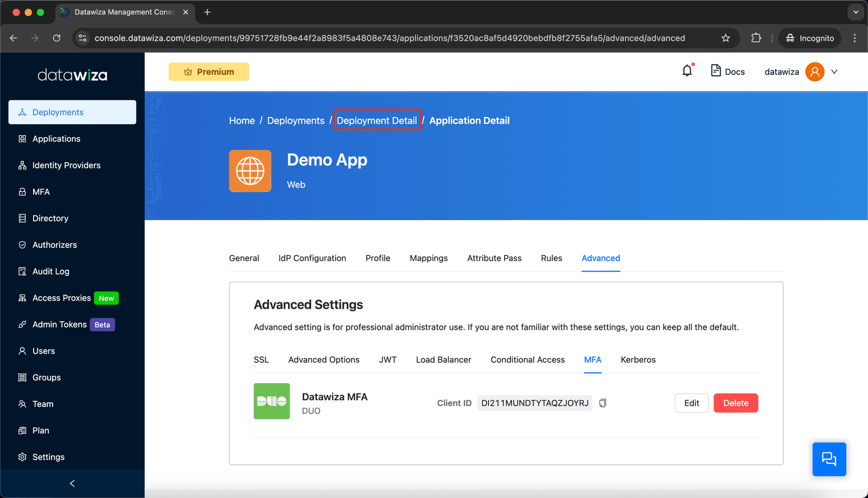
Task: Open the Mappings tab
Action: [429, 258]
